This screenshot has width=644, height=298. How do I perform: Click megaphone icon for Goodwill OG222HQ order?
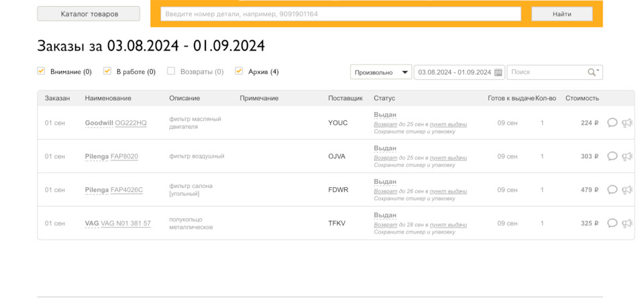[627, 122]
